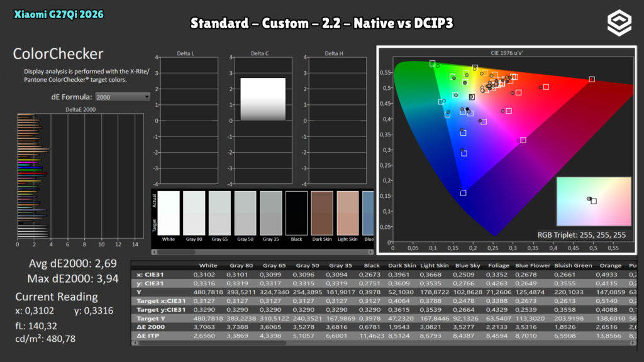Click the DeltaE 2000 bar chart

point(80,177)
